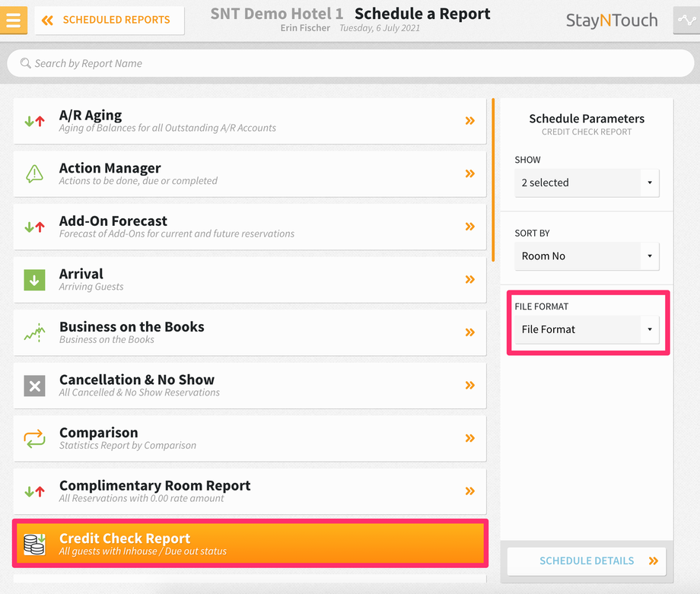Click the Add-On Forecast arrows icon
This screenshot has height=594, width=700.
34,227
